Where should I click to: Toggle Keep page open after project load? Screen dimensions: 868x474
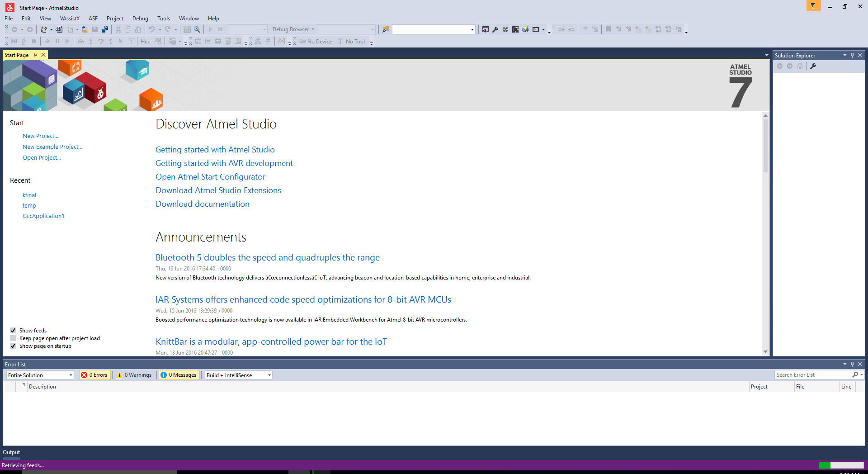pyautogui.click(x=13, y=338)
